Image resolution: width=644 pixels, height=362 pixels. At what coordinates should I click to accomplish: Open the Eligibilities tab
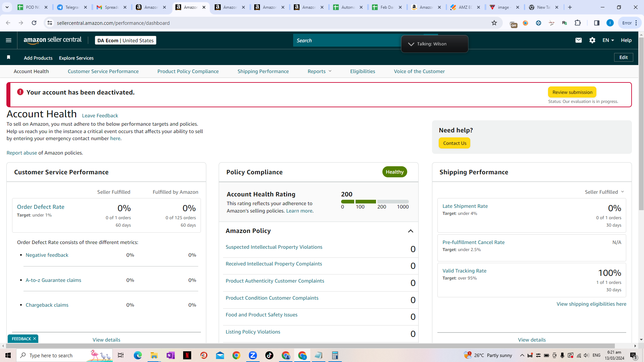pos(363,71)
